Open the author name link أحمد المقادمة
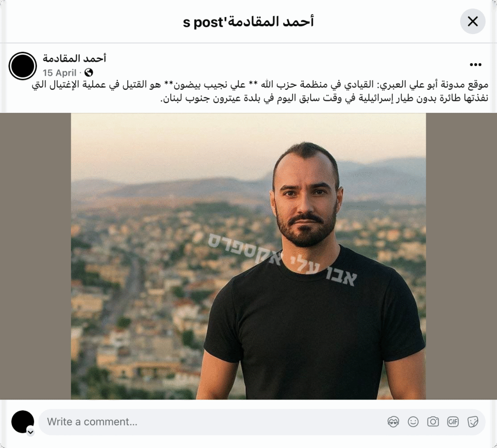This screenshot has height=448, width=497. point(74,59)
